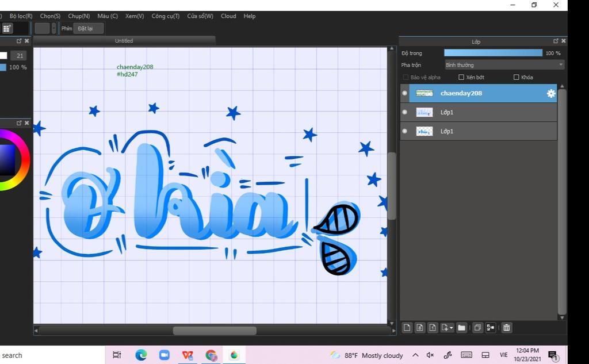Add a new color layer
Image resolution: width=589 pixels, height=364 pixels.
(407, 328)
